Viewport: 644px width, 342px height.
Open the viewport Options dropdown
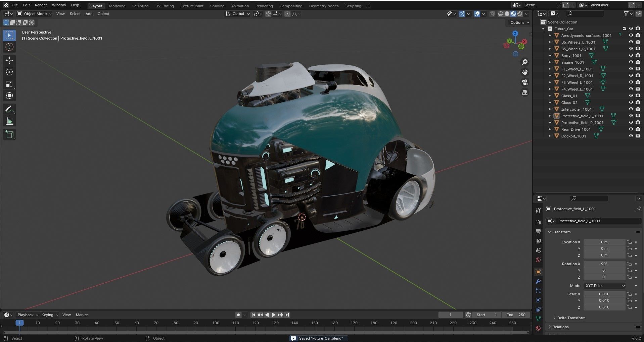coord(519,22)
